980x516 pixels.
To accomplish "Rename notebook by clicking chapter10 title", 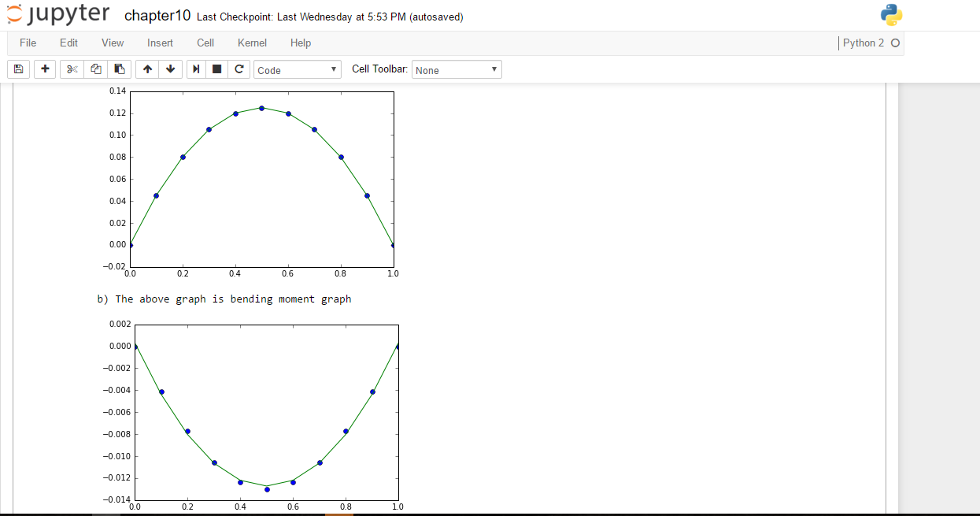I will click(x=157, y=17).
